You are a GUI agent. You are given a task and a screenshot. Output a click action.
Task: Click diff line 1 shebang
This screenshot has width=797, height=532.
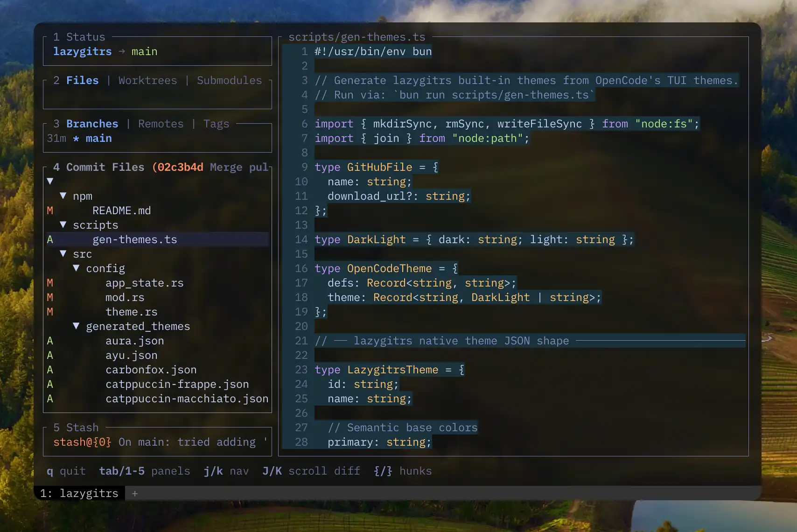pyautogui.click(x=373, y=51)
